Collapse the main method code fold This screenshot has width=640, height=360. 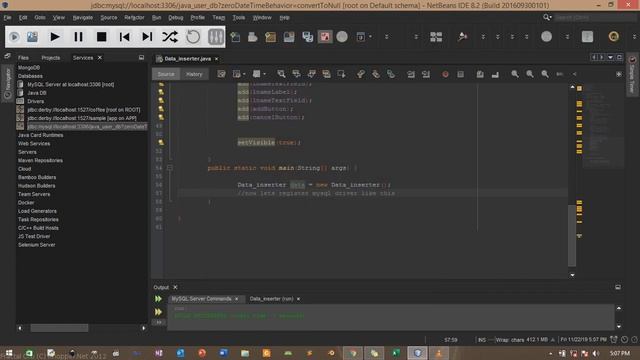[x=170, y=168]
